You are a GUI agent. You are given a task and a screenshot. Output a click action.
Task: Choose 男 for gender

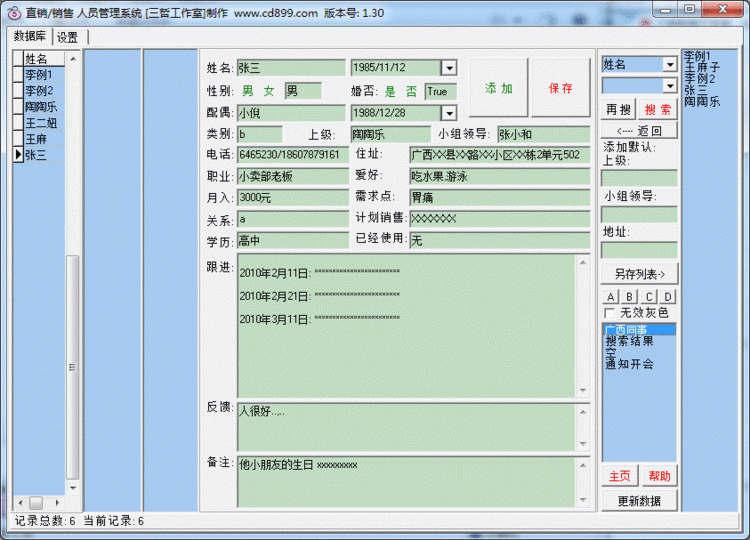coord(248,91)
